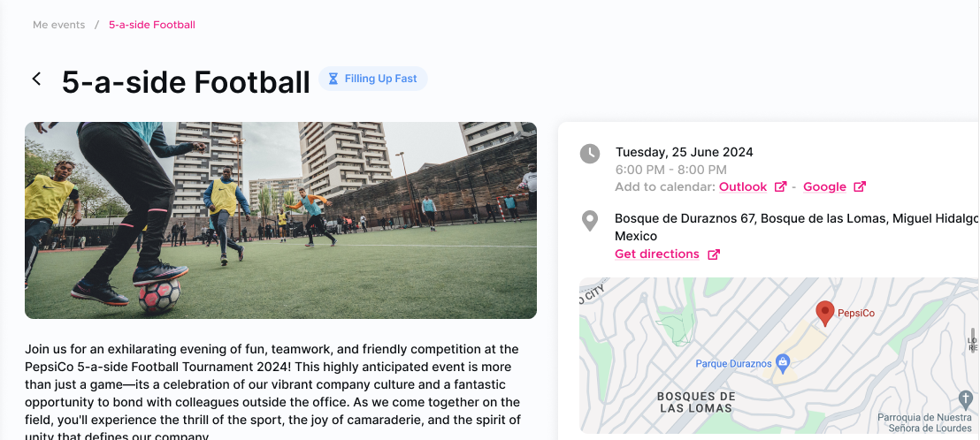Click the hourglass icon in the status badge

(333, 79)
